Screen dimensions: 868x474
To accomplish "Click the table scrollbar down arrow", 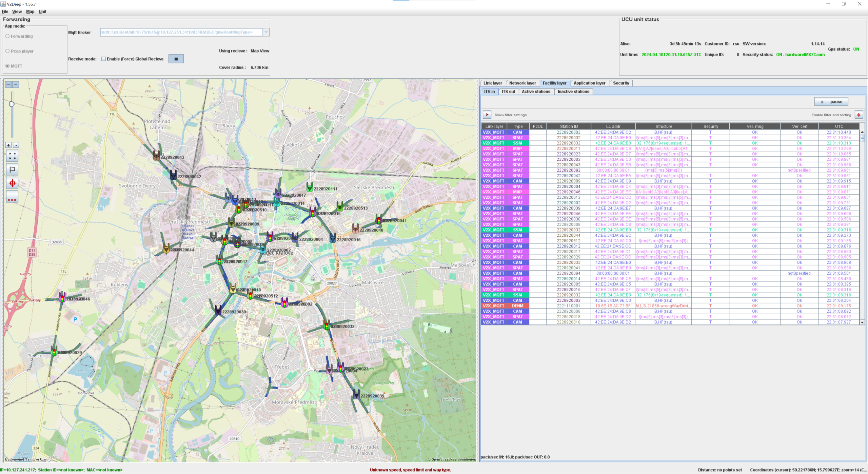I will 862,322.
